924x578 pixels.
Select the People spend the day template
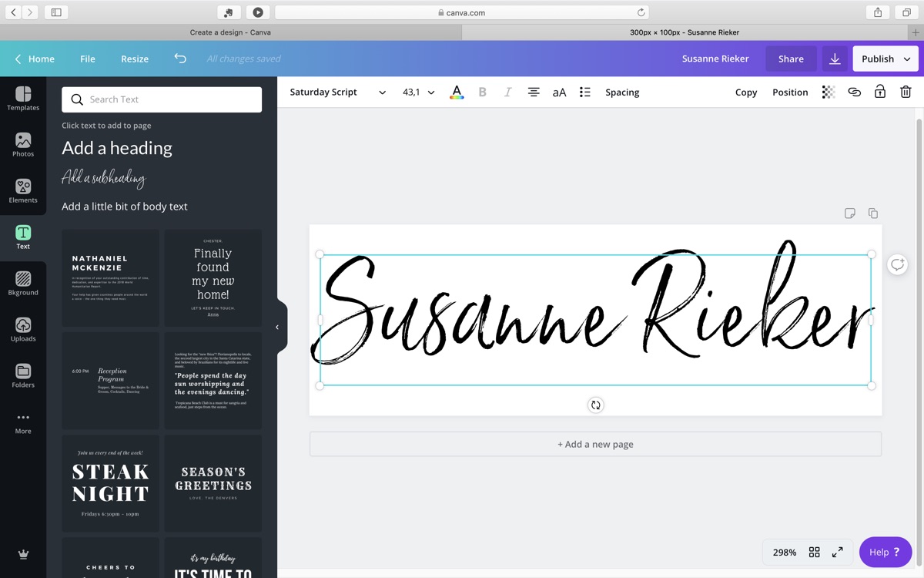pyautogui.click(x=213, y=381)
